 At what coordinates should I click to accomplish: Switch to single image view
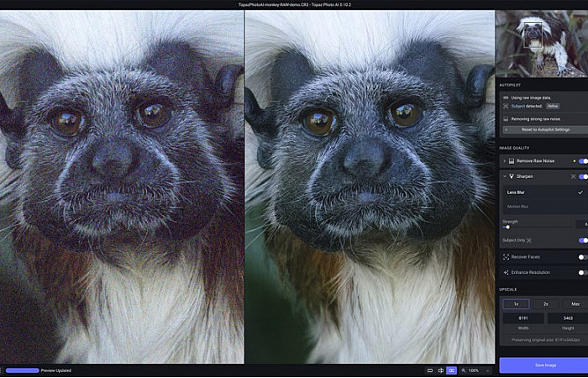pyautogui.click(x=429, y=370)
